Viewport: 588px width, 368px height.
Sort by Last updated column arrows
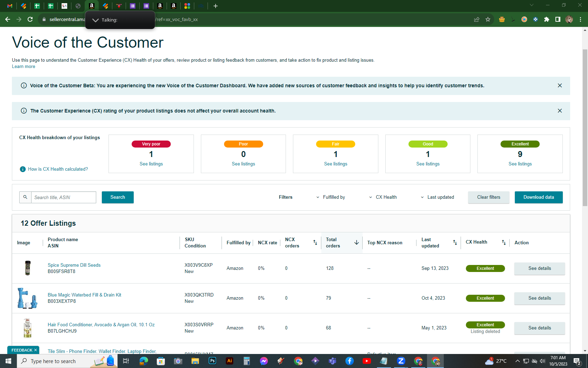tap(455, 243)
